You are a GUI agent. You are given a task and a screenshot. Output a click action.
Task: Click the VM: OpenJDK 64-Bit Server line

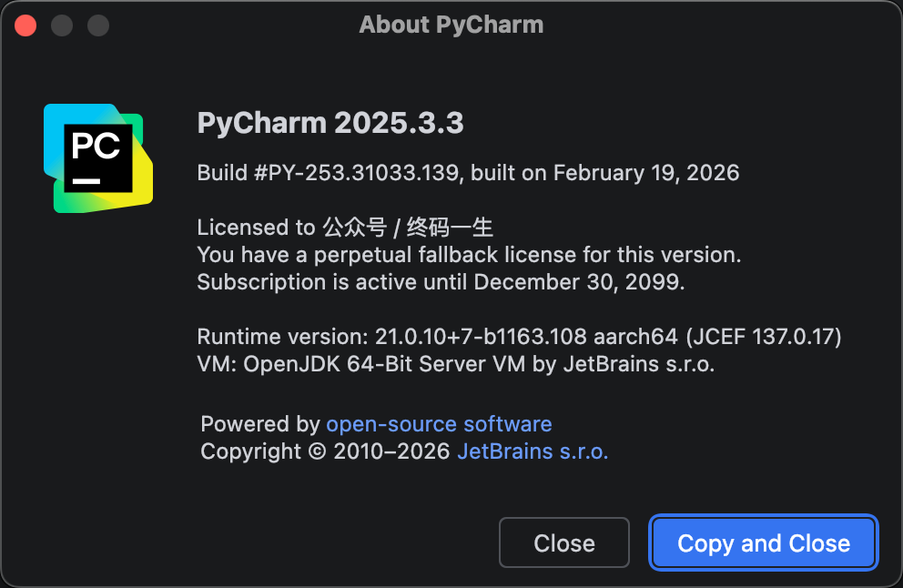tap(455, 365)
